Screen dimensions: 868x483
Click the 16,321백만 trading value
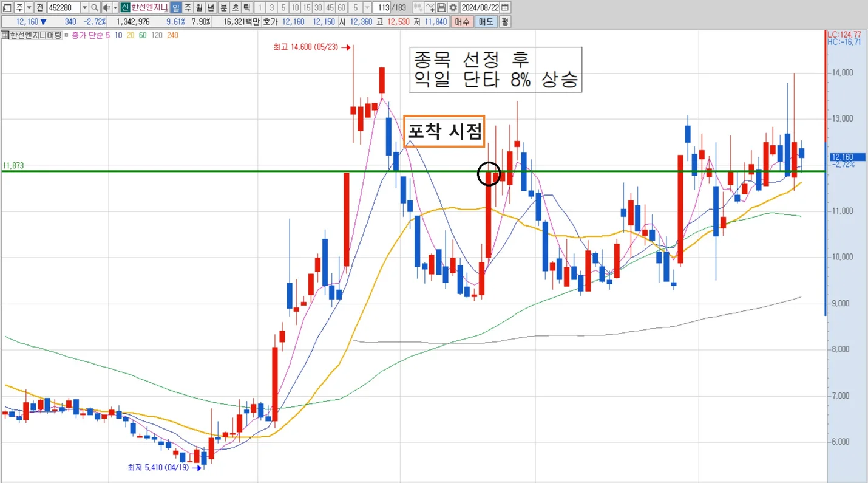(x=242, y=22)
